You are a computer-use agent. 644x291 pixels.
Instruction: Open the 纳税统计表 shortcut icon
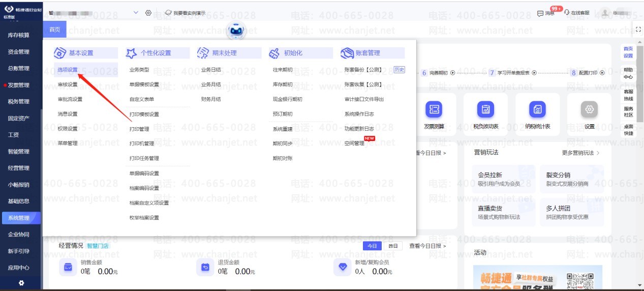538,109
